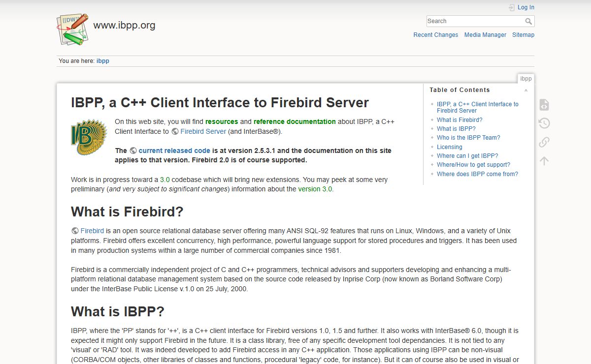Jump to 'Where does IBPP come from?' TOC entry

477,174
